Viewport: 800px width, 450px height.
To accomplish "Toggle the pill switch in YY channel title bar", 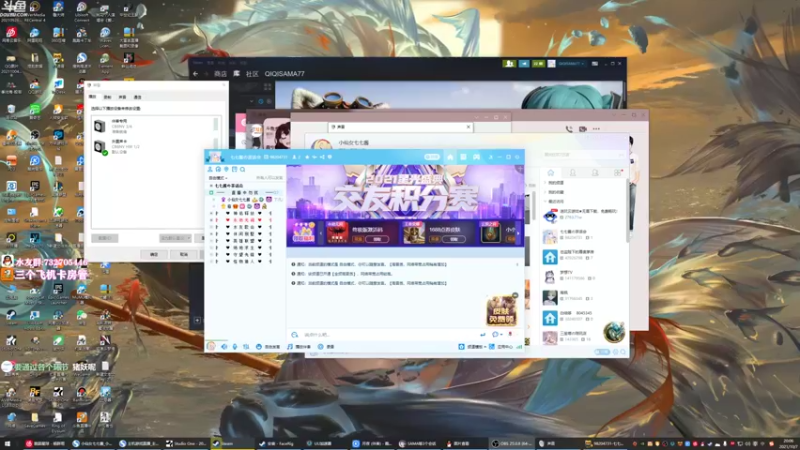I will (432, 157).
